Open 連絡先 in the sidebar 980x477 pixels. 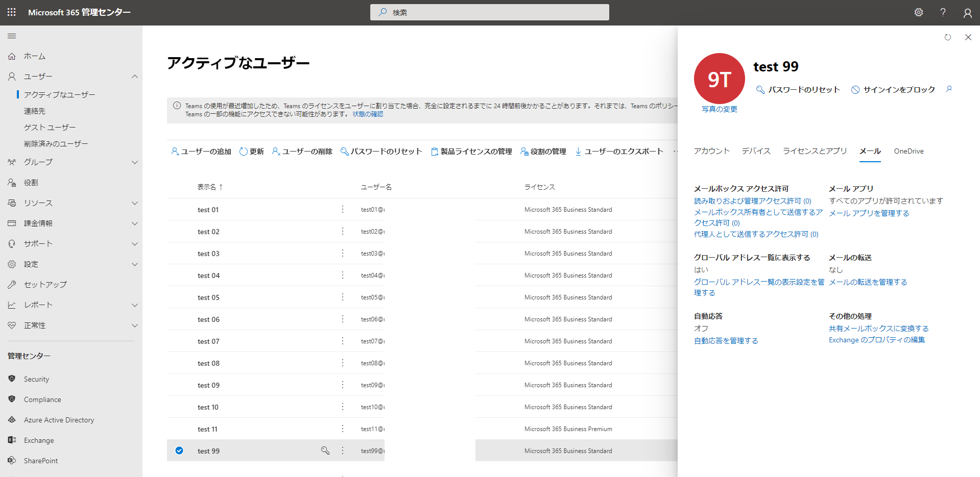click(35, 111)
